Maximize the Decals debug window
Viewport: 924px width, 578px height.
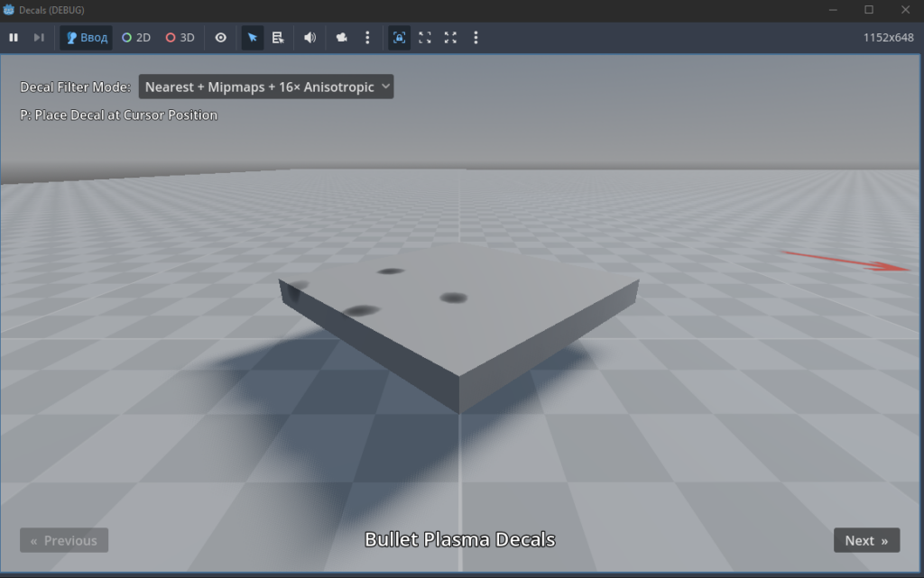pyautogui.click(x=869, y=10)
